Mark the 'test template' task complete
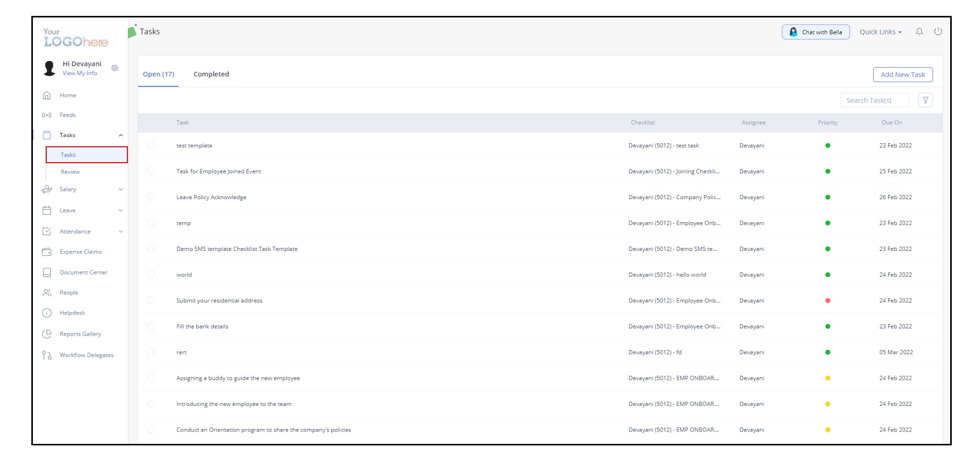Screen dimensions: 980x469 tap(152, 145)
